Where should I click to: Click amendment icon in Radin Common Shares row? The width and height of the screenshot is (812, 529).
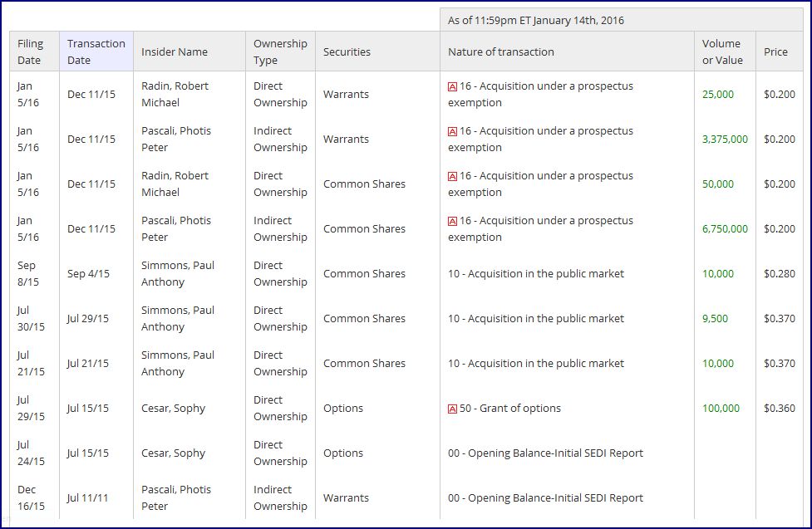[452, 177]
